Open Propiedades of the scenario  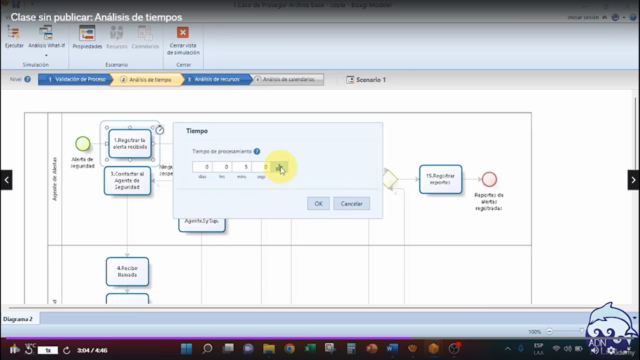click(x=87, y=38)
